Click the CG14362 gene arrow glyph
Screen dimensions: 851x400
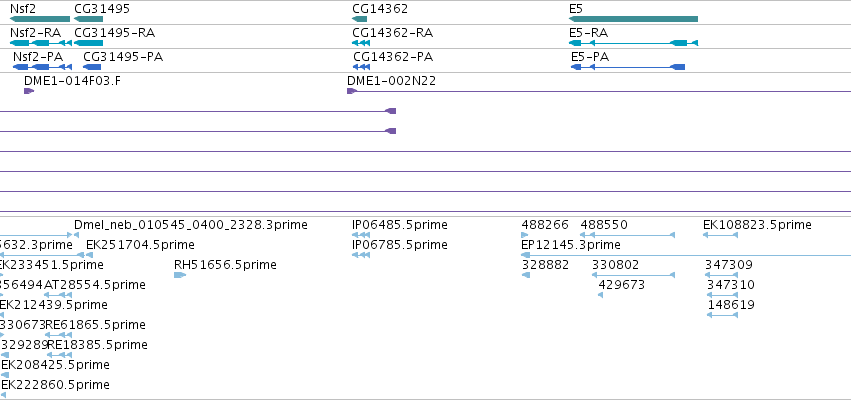(x=359, y=19)
